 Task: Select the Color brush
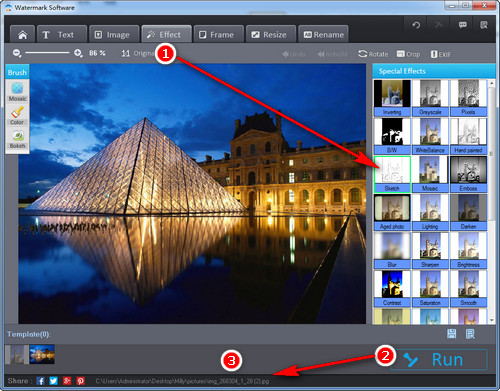[x=17, y=116]
